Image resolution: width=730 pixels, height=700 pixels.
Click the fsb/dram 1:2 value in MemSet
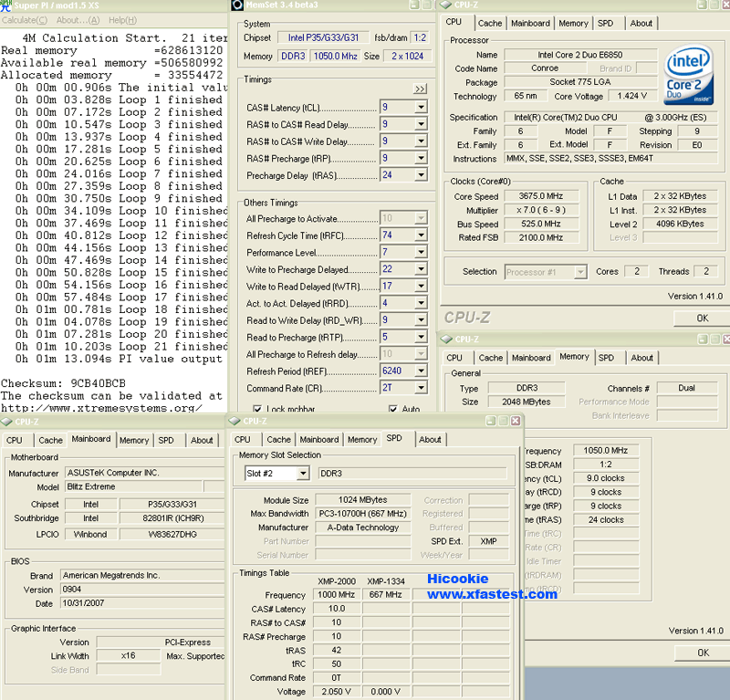tap(420, 37)
